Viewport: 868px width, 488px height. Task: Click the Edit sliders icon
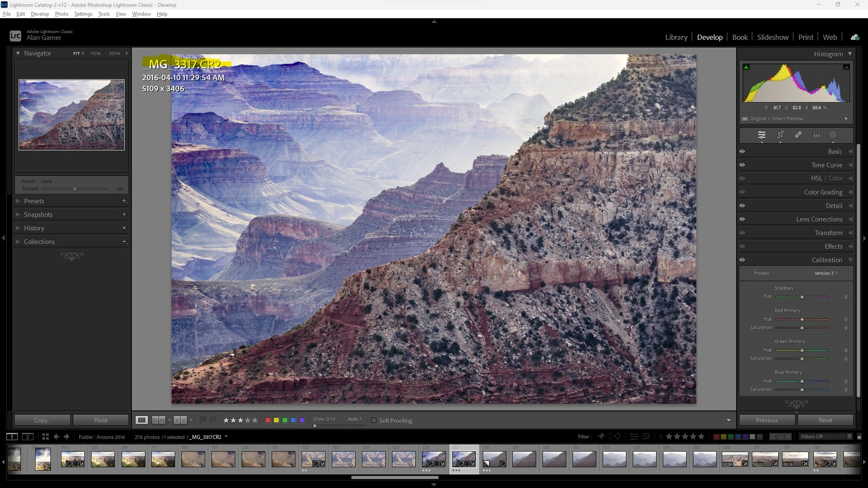(x=762, y=135)
